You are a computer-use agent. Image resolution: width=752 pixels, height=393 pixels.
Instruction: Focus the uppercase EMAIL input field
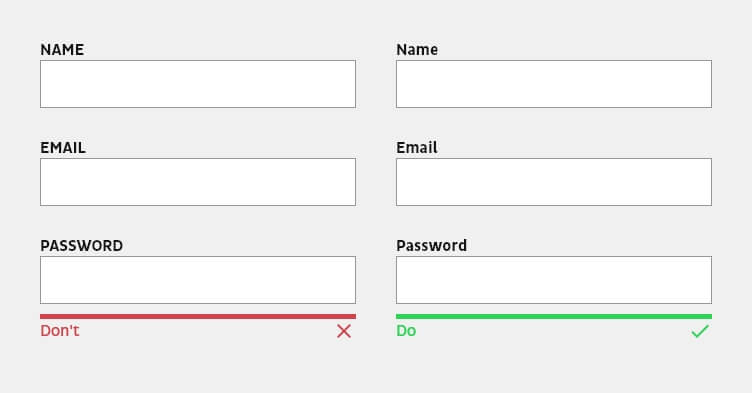click(198, 182)
